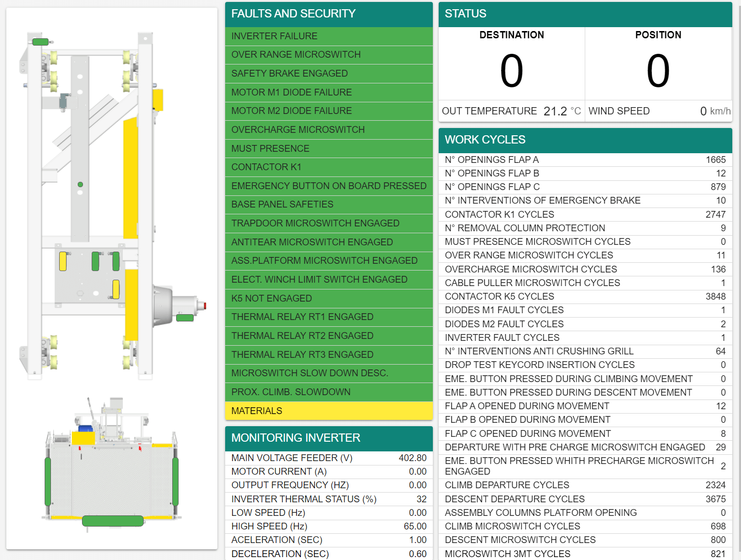
Task: Select EMERGENCY BUTTON ON BOARD PRESSED row
Action: point(329,186)
